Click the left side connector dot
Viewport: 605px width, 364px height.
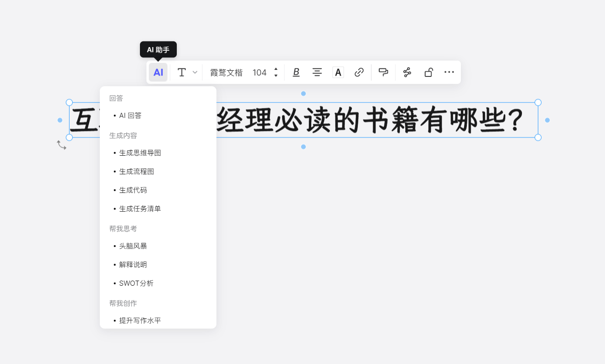tap(60, 120)
